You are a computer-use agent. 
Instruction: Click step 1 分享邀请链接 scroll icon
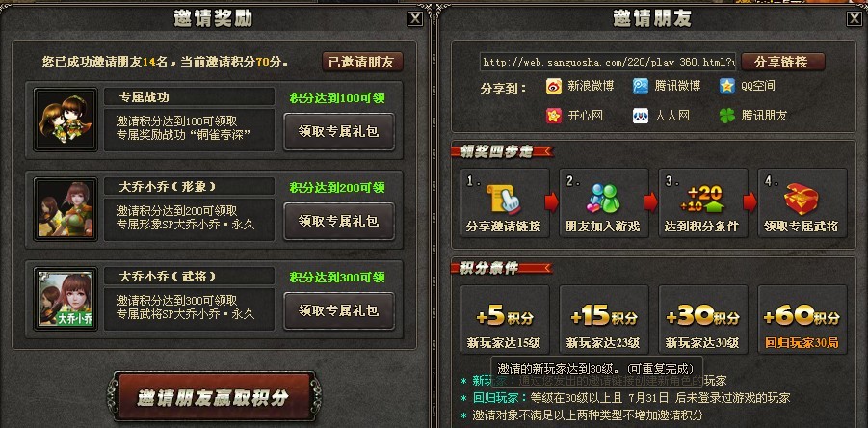click(x=504, y=199)
